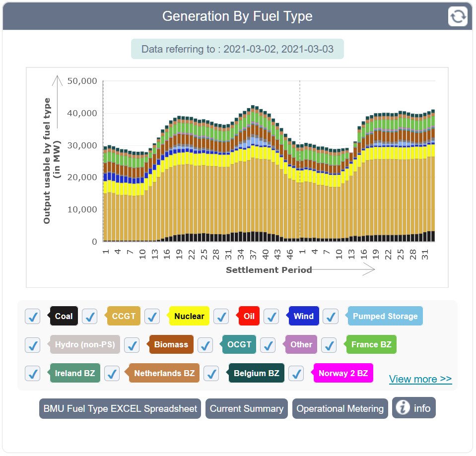Toggle the Ireland BZ checkbox
This screenshot has width=476, height=456.
pos(32,374)
